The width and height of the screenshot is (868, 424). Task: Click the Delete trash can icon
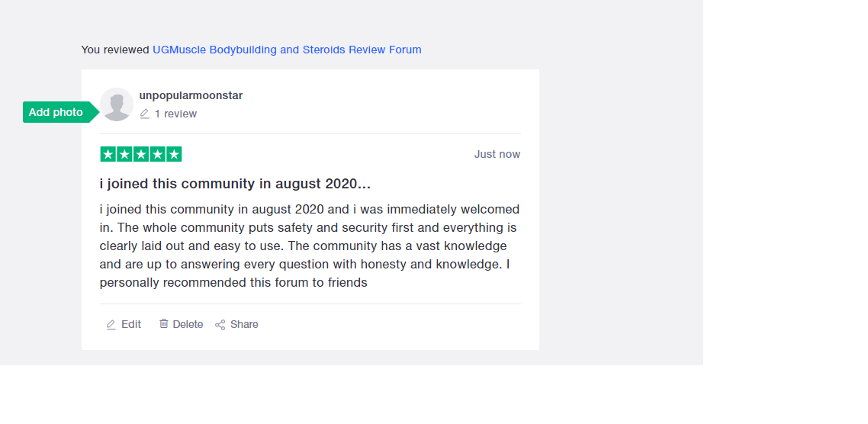pyautogui.click(x=163, y=324)
